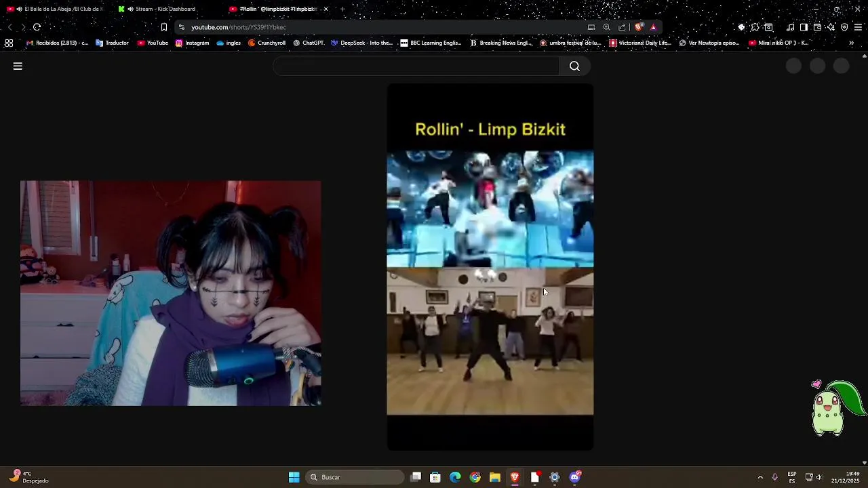Open Instagram bookmark

(192, 43)
